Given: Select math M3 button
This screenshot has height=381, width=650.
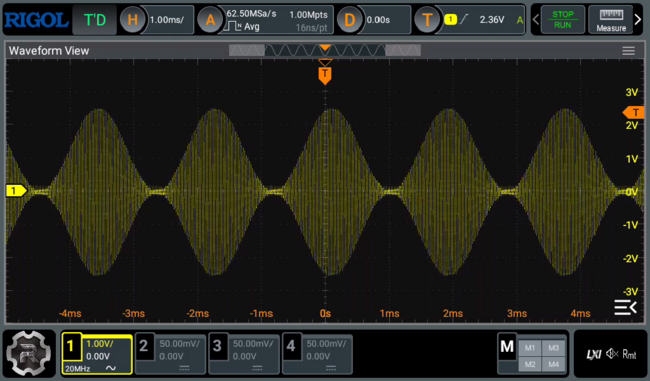Looking at the screenshot, I should pyautogui.click(x=553, y=348).
